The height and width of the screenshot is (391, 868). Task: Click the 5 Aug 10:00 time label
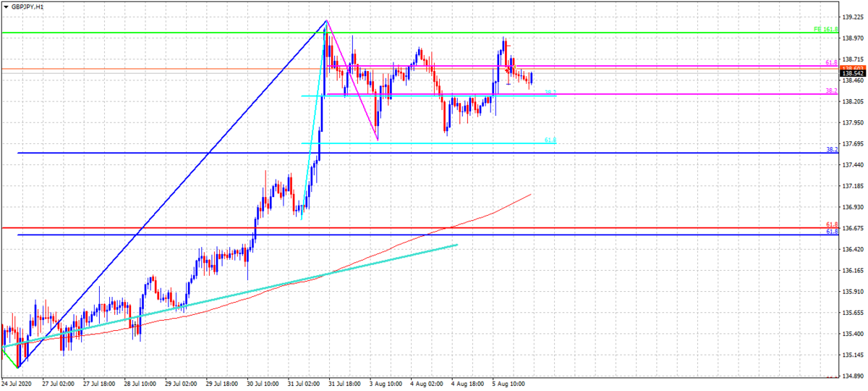pyautogui.click(x=509, y=383)
